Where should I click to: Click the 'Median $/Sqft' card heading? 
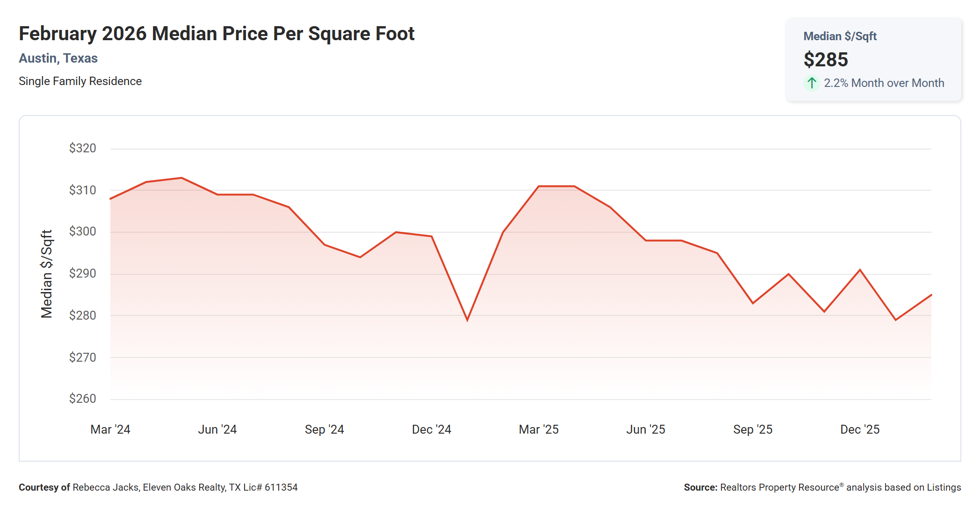coord(840,36)
